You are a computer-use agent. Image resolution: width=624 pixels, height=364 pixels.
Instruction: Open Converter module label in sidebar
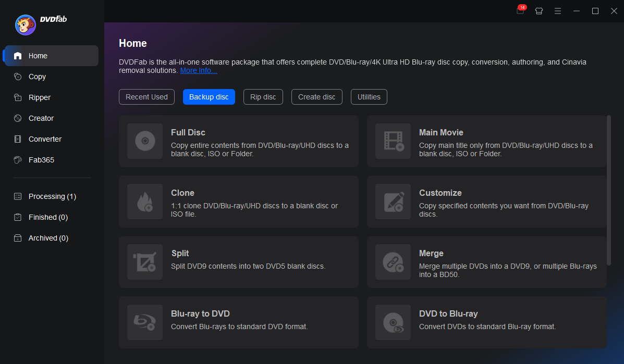click(45, 139)
